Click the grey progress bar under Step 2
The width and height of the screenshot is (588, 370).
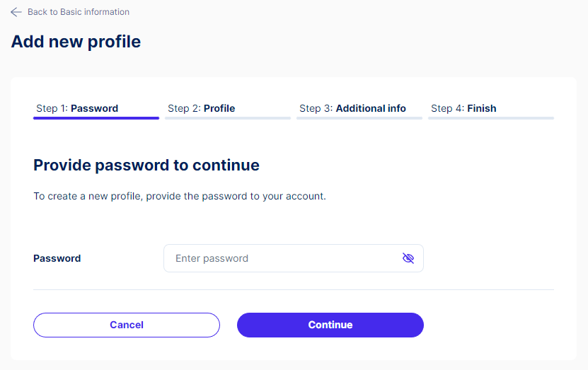point(228,118)
